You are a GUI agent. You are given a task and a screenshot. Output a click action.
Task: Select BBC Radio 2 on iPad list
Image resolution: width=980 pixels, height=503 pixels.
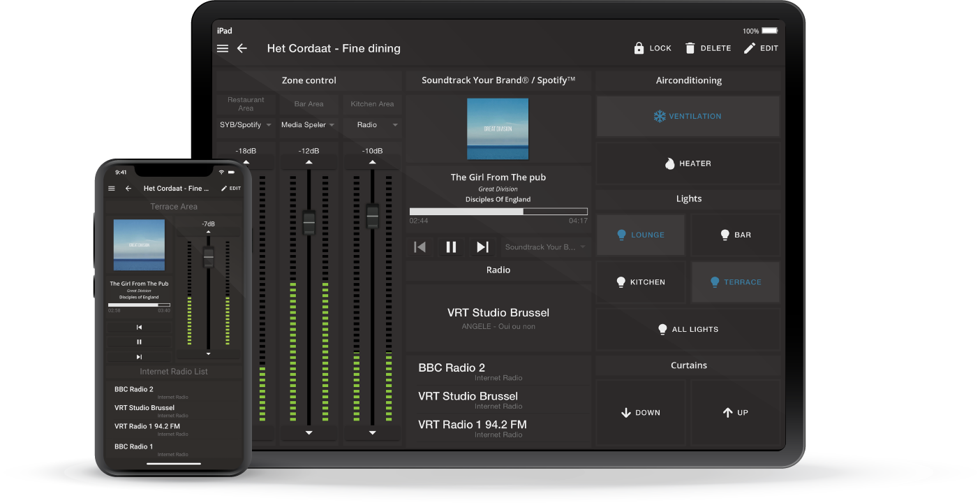pos(499,371)
